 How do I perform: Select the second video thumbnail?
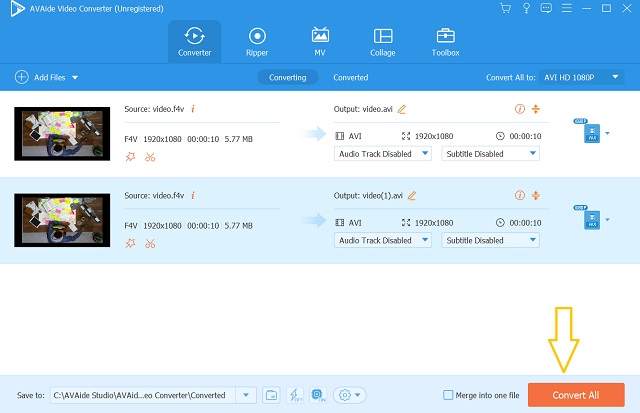pyautogui.click(x=62, y=220)
